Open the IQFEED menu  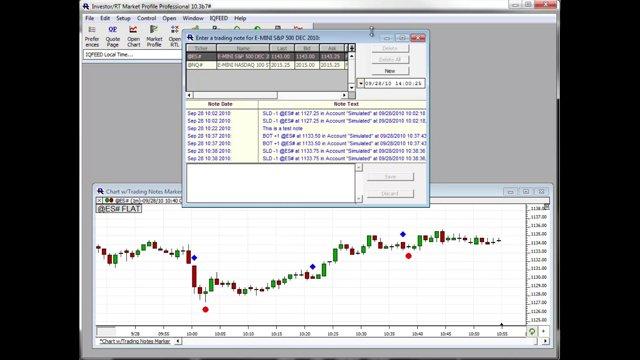point(219,18)
